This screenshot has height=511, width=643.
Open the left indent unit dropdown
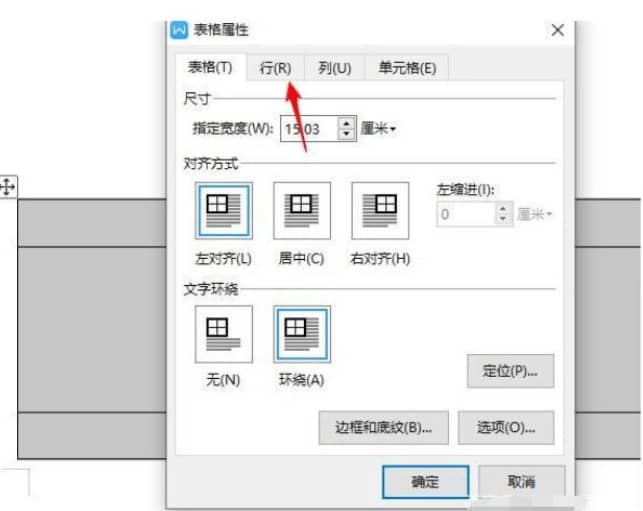tap(534, 214)
